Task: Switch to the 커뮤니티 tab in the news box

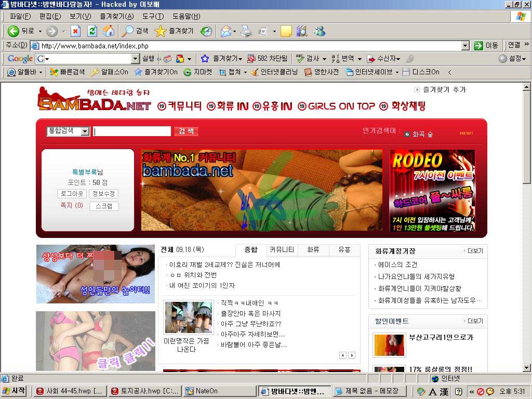Action: (282, 250)
